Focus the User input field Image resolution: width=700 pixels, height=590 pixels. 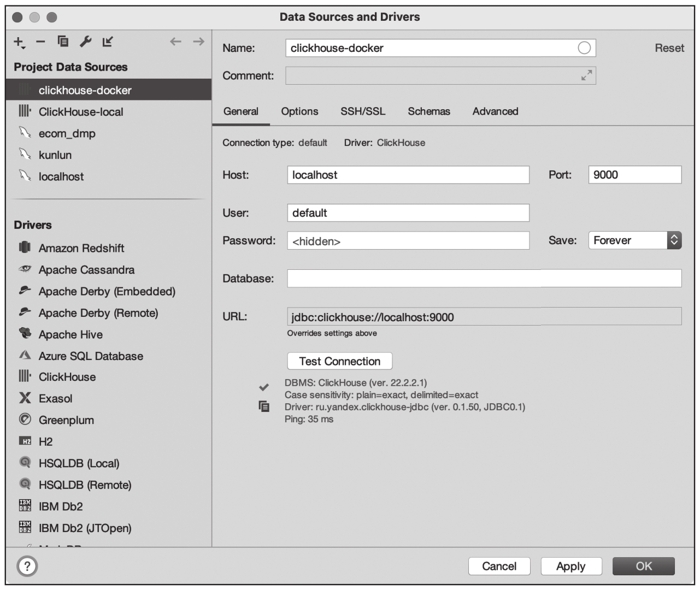pyautogui.click(x=408, y=213)
